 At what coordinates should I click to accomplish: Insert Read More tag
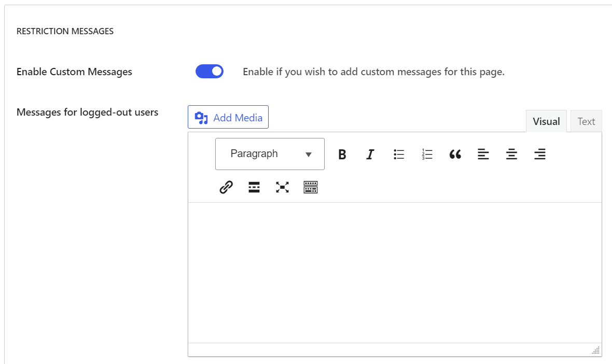(x=254, y=187)
